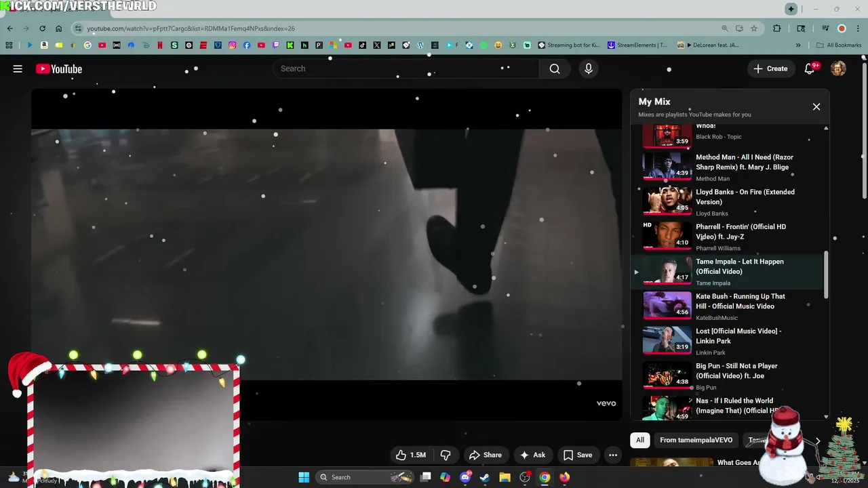Viewport: 868px width, 488px height.
Task: Like the video with 1.5M likes
Action: pyautogui.click(x=411, y=455)
